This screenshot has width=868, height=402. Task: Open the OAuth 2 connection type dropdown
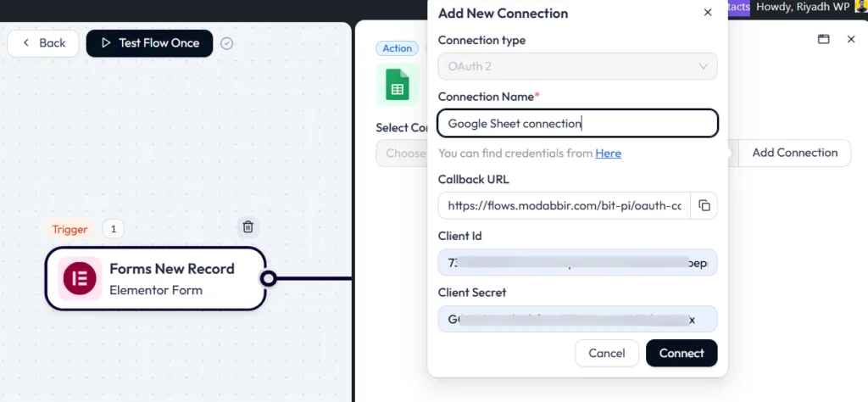pyautogui.click(x=577, y=66)
